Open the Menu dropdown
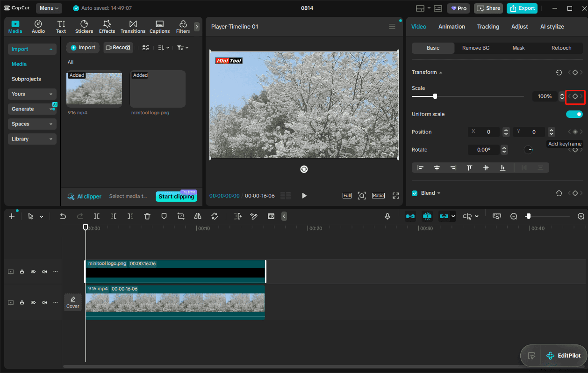The height and width of the screenshot is (373, 588). pos(49,8)
